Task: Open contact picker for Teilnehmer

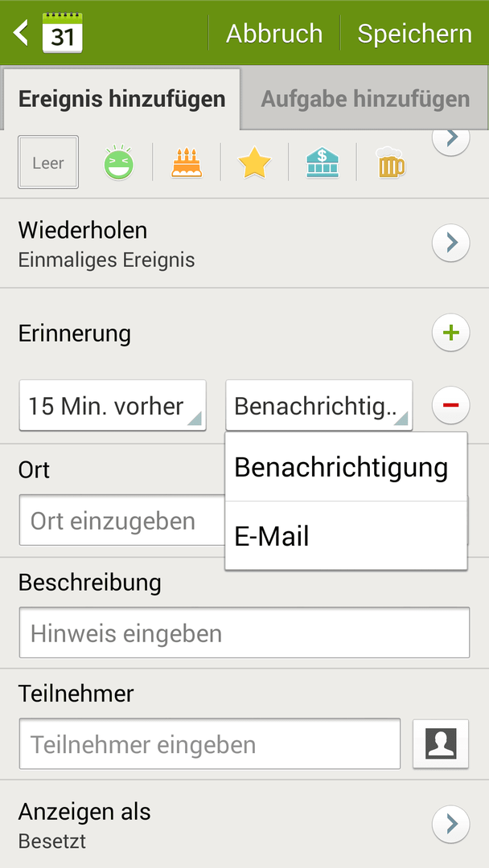Action: (441, 743)
